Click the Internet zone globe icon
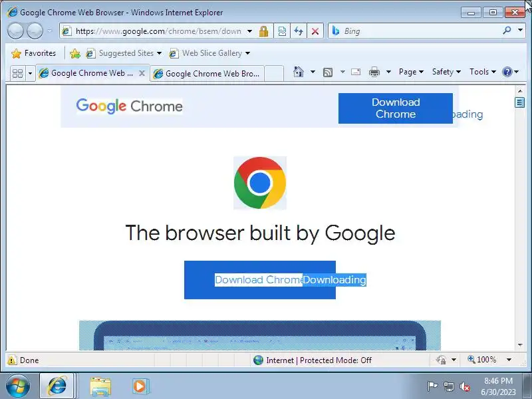 coord(258,360)
